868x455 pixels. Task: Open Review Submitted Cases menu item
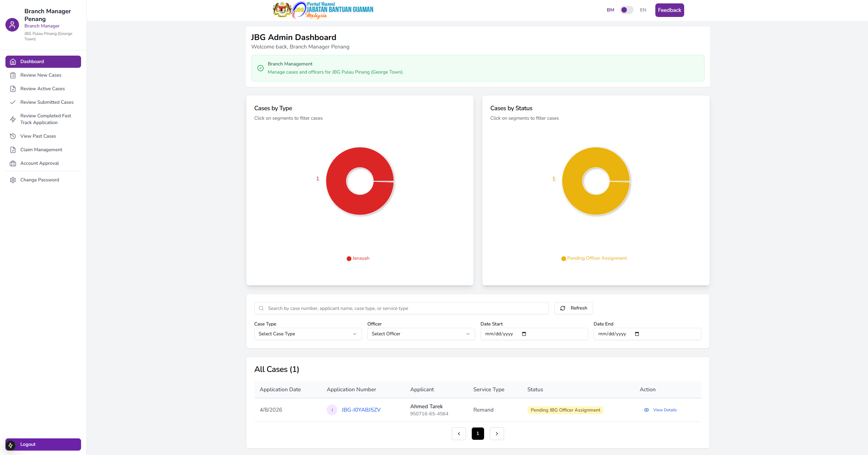47,102
